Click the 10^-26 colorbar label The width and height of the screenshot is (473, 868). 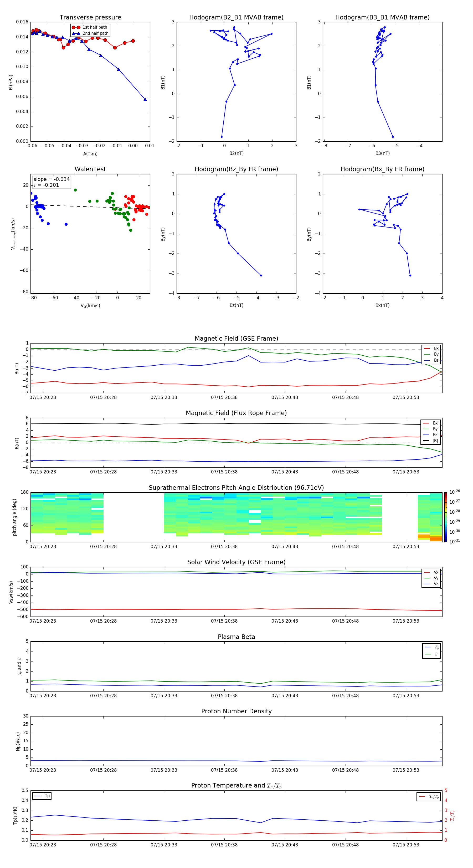[x=455, y=492]
